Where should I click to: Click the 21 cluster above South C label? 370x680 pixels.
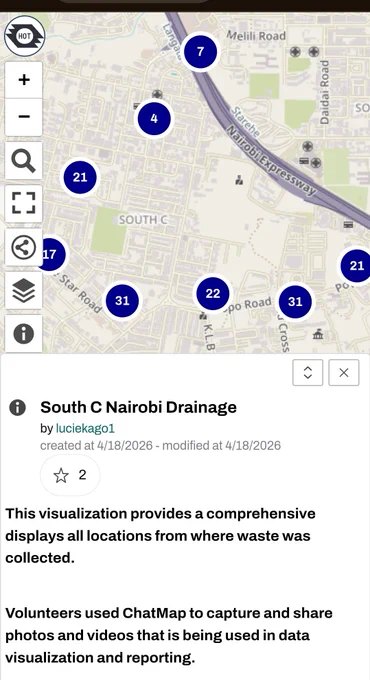[x=80, y=177]
